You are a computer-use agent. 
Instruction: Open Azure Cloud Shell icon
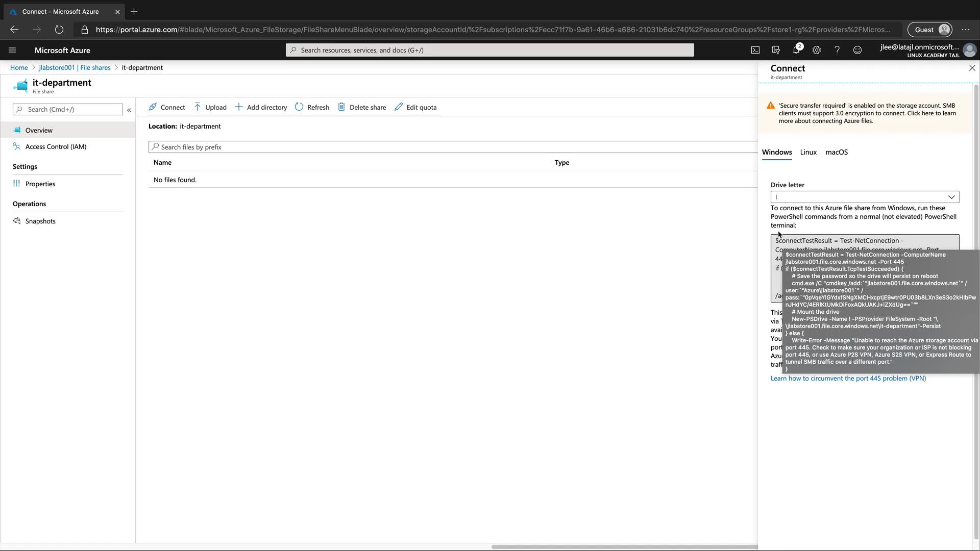(x=755, y=50)
